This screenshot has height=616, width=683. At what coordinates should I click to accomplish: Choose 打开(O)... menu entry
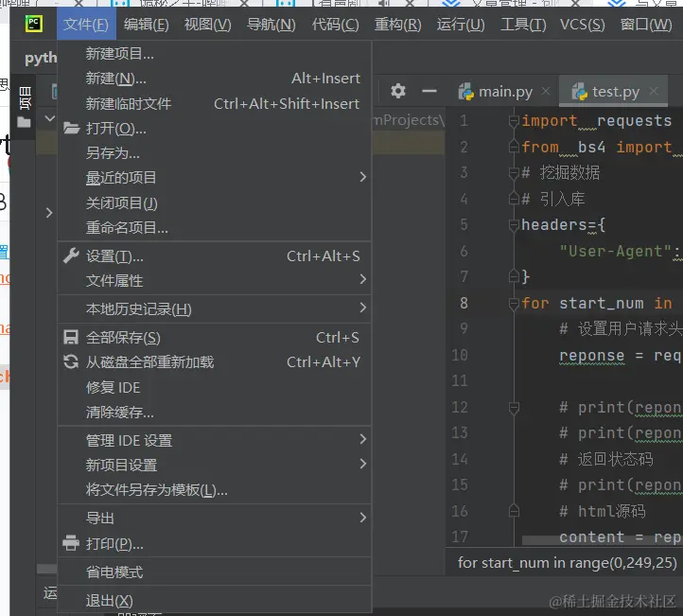[x=215, y=129]
